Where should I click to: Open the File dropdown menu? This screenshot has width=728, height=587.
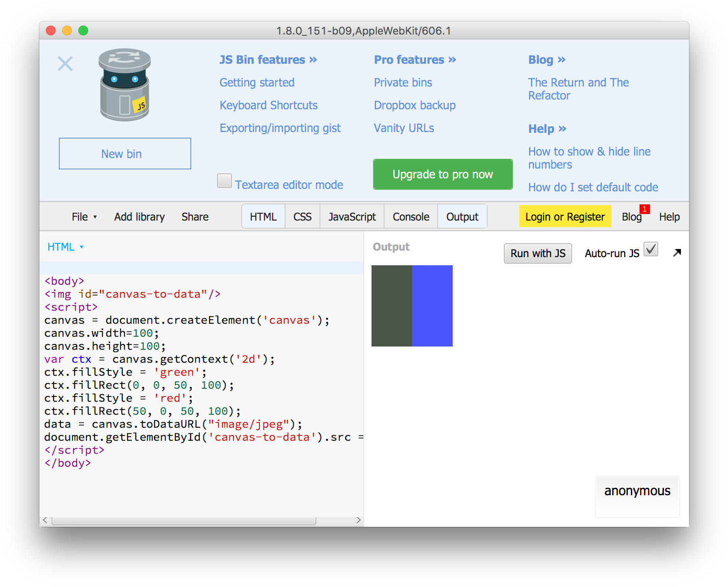[84, 217]
